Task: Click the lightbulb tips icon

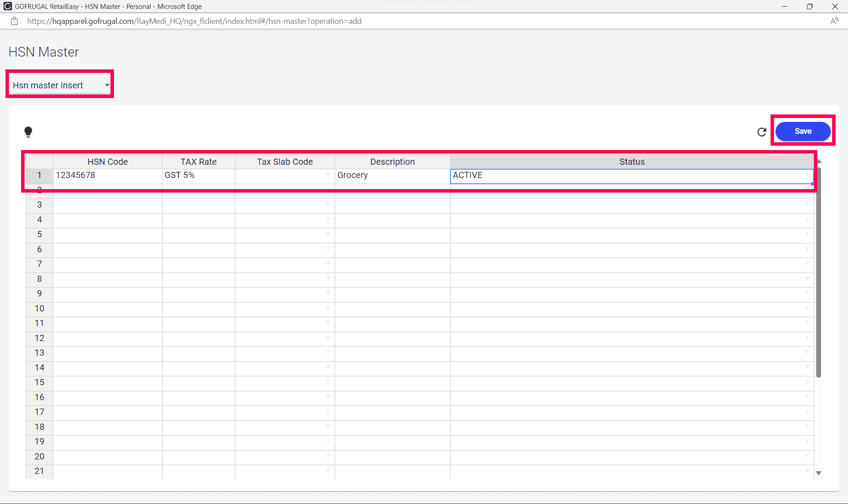Action: pyautogui.click(x=28, y=132)
